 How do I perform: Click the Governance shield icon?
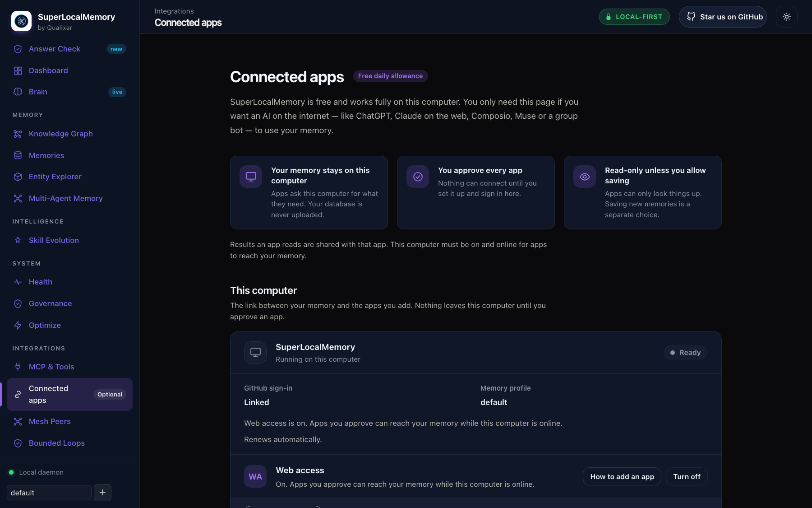tap(18, 303)
